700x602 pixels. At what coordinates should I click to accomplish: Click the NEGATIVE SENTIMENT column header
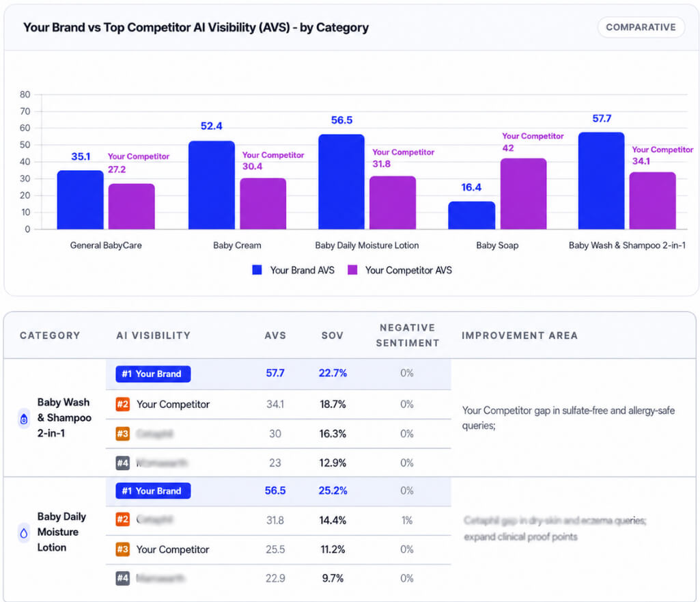pyautogui.click(x=408, y=336)
